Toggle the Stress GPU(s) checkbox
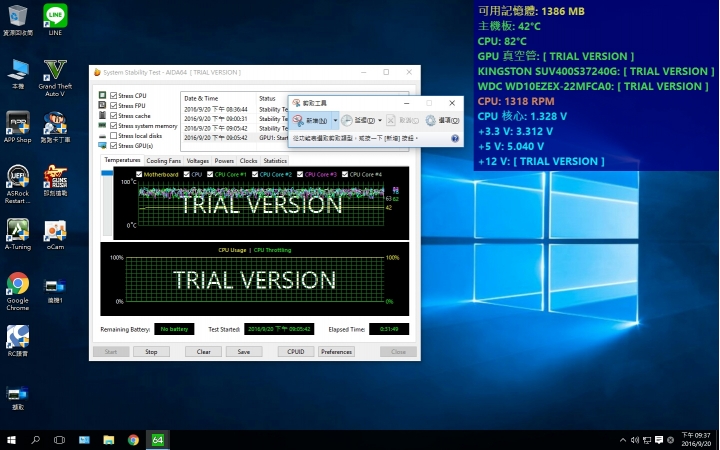 [x=113, y=146]
